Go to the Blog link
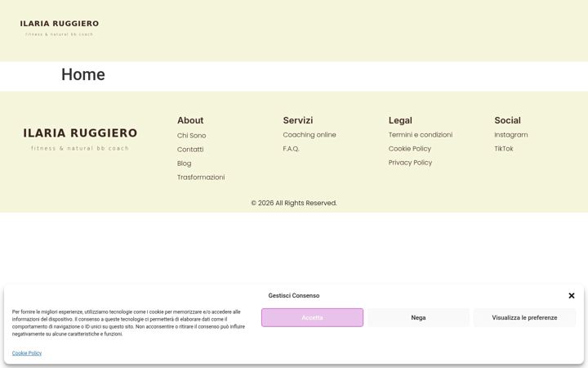 [x=184, y=164]
